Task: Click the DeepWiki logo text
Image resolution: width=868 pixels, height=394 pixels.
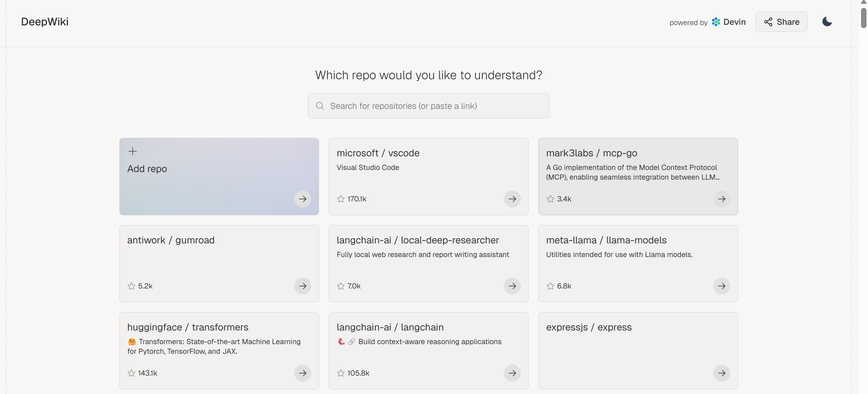Action: 44,22
